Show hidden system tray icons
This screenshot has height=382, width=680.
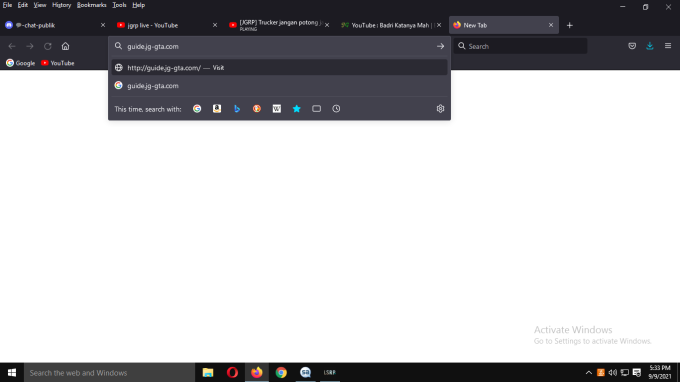coord(588,373)
